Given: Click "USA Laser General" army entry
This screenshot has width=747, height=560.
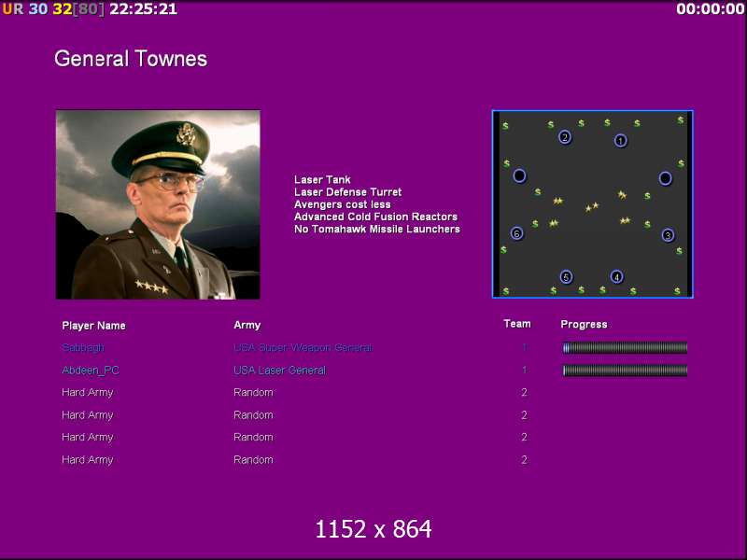Looking at the screenshot, I should 279,370.
